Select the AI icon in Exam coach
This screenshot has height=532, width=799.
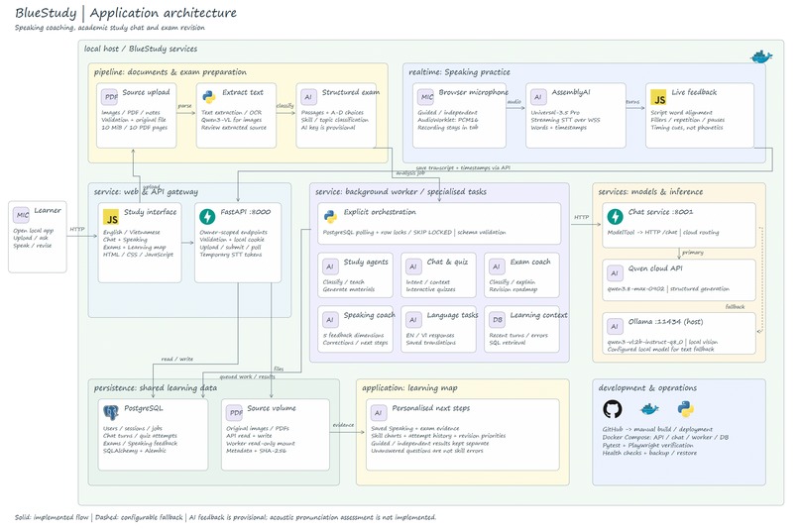coord(497,266)
